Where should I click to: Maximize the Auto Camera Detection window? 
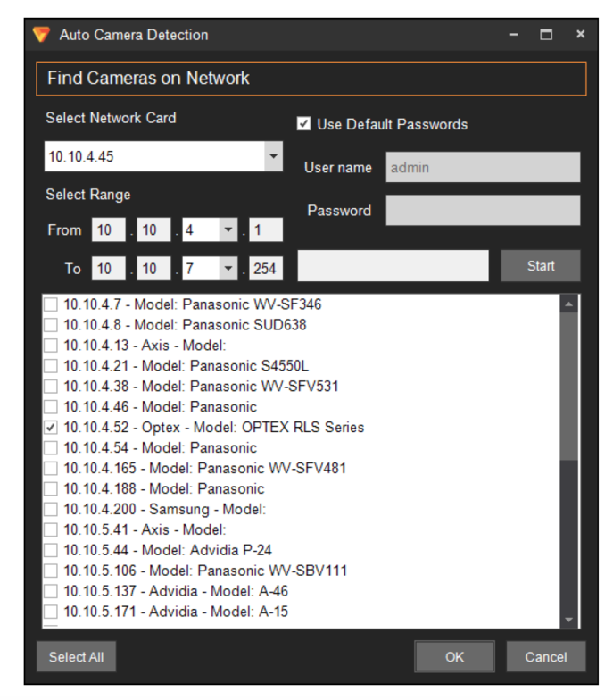coord(546,34)
